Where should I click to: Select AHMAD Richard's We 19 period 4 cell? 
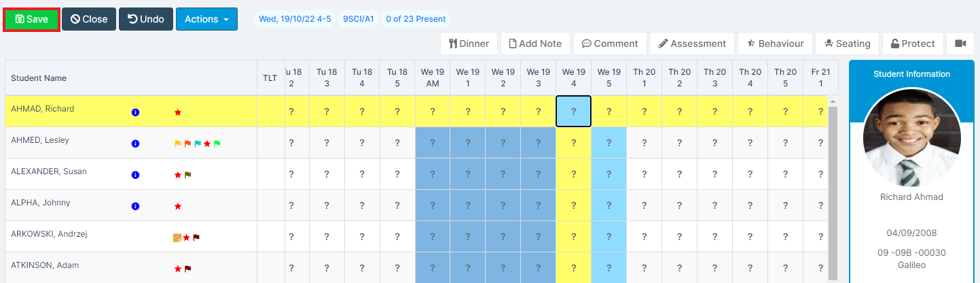click(x=573, y=111)
